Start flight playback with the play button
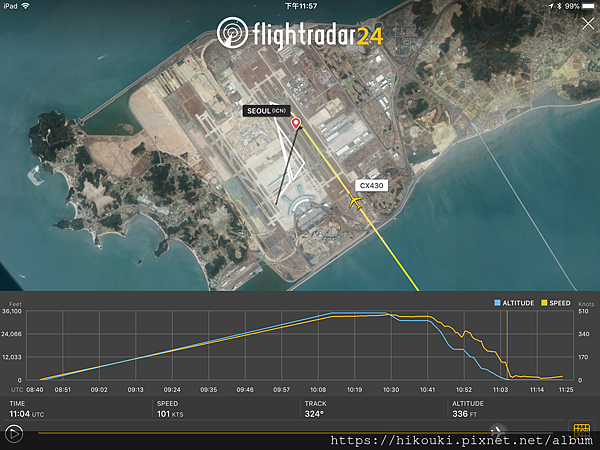 [x=14, y=434]
